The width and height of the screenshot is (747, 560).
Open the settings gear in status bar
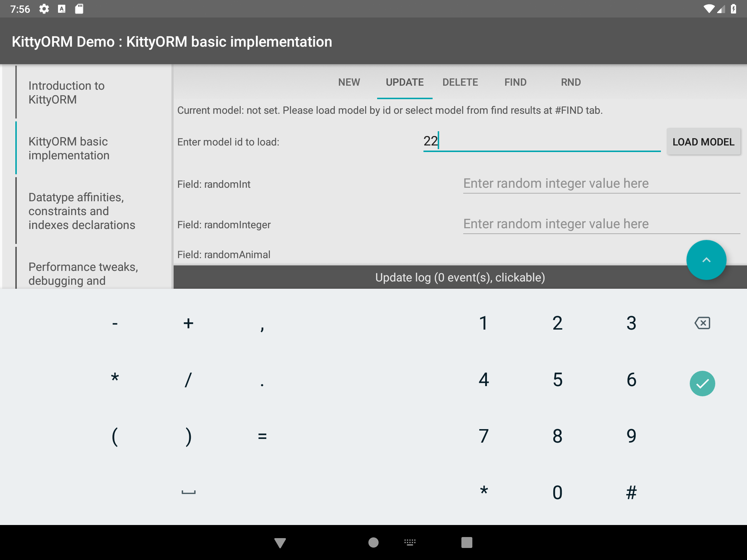tap(44, 9)
